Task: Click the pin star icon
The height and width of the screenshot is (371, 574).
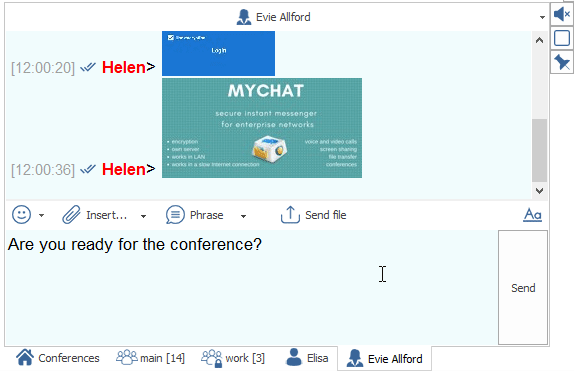Action: pos(562,62)
